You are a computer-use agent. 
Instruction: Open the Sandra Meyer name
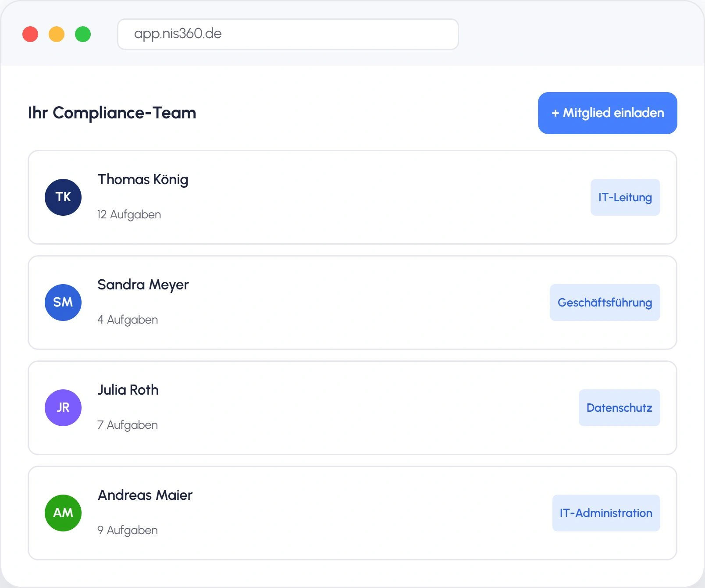point(143,285)
